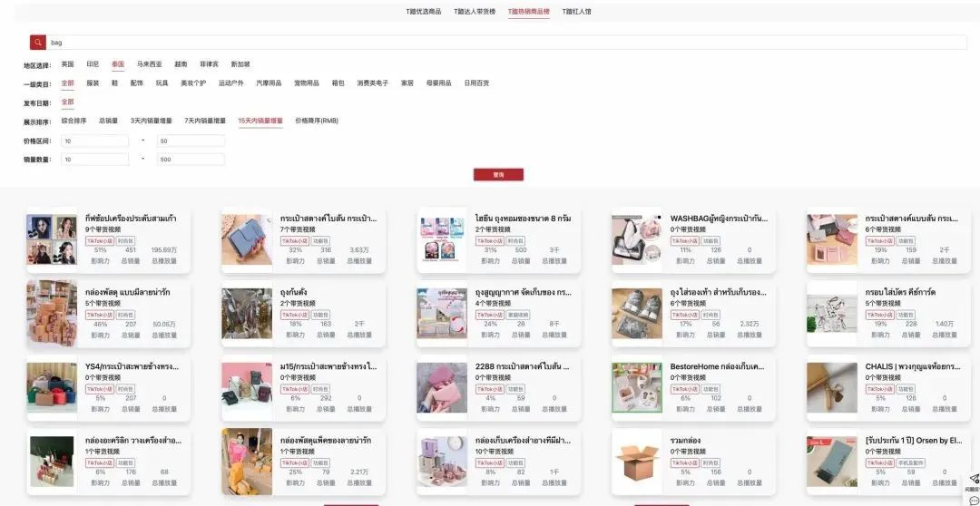
Task: Switch to the T踏优选商品 tab
Action: coord(423,12)
